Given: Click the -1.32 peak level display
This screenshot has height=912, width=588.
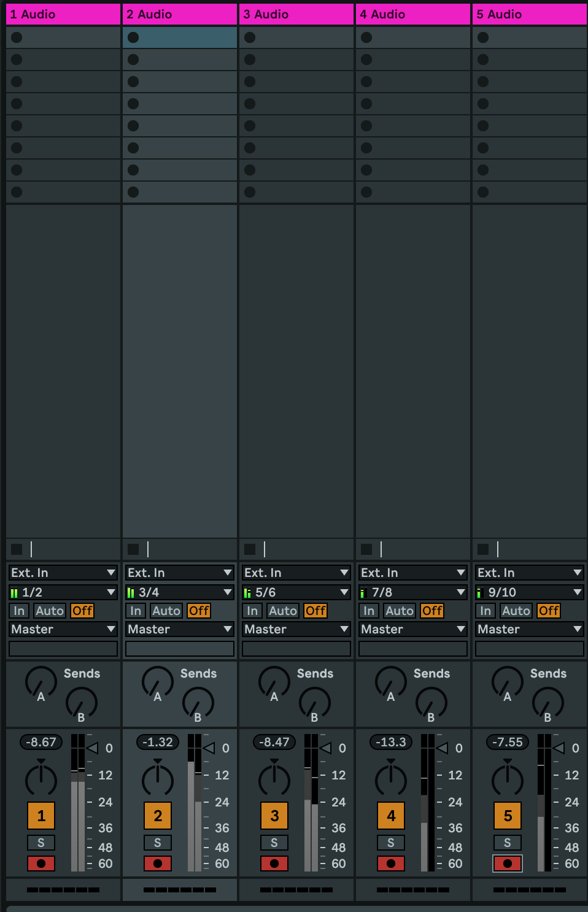Looking at the screenshot, I should (158, 742).
